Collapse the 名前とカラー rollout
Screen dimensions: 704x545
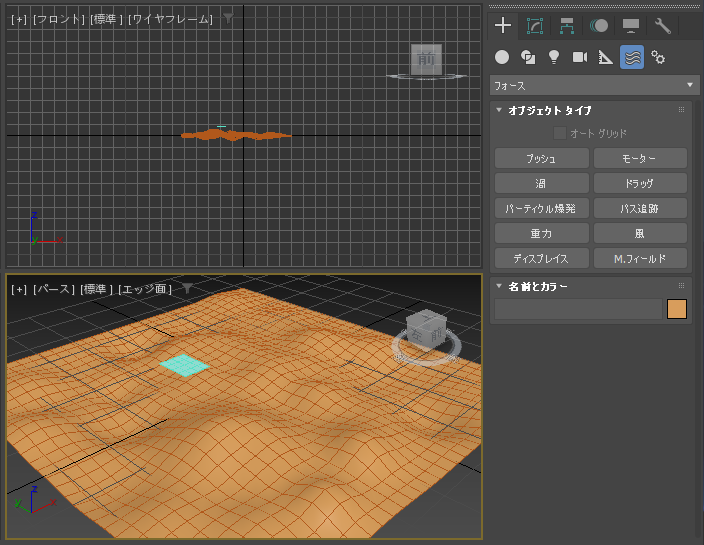(x=499, y=286)
